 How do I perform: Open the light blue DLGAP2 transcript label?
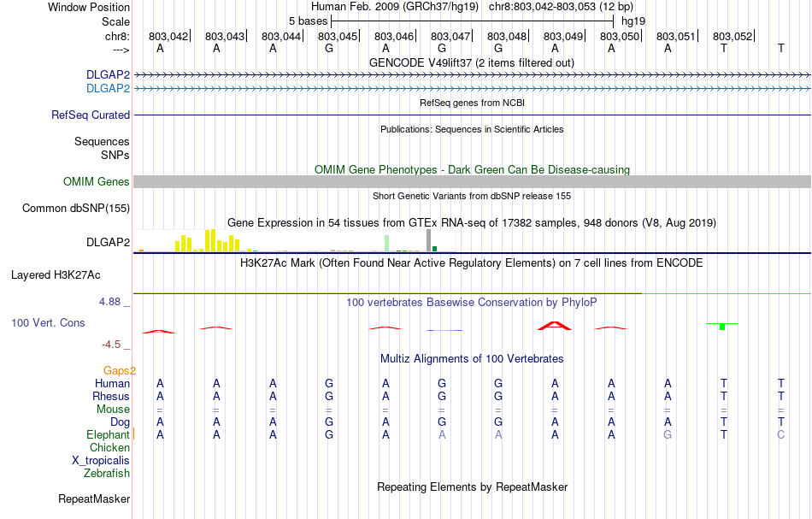[x=109, y=89]
